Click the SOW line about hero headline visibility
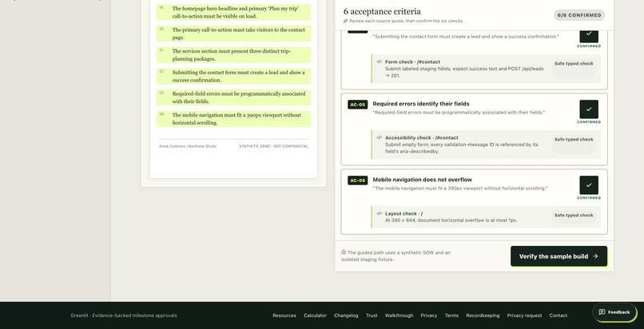The height and width of the screenshot is (329, 644). click(233, 12)
